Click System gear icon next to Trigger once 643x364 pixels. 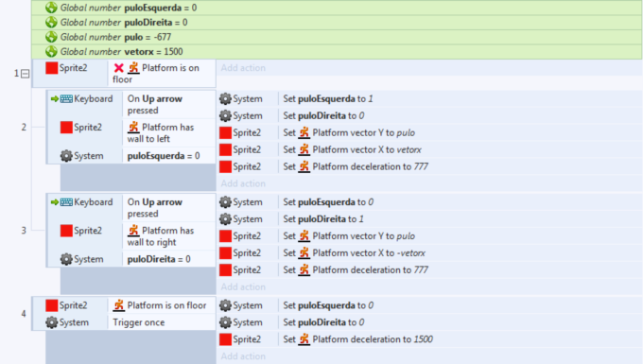pos(51,322)
